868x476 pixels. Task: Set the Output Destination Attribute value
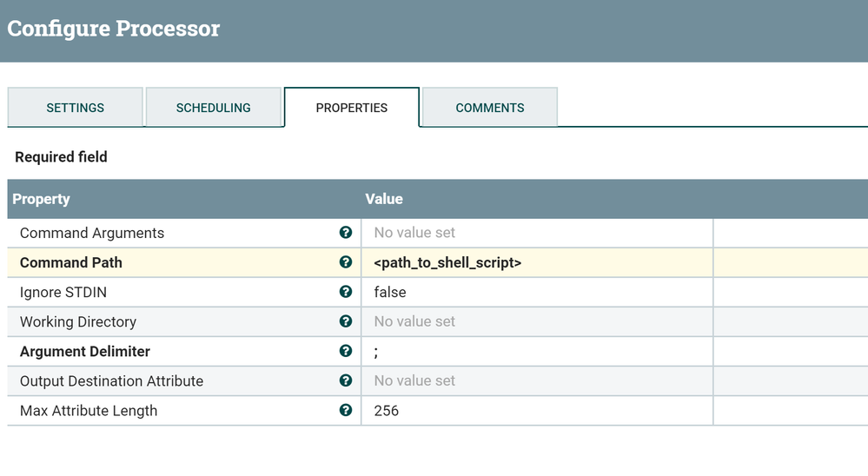536,380
